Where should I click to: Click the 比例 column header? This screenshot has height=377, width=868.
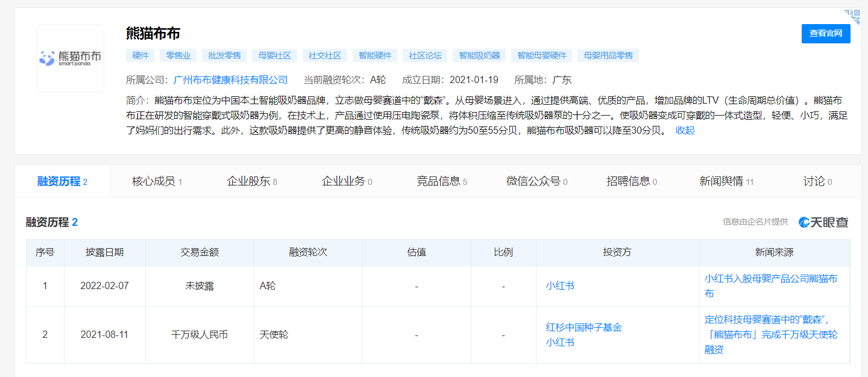pos(503,252)
